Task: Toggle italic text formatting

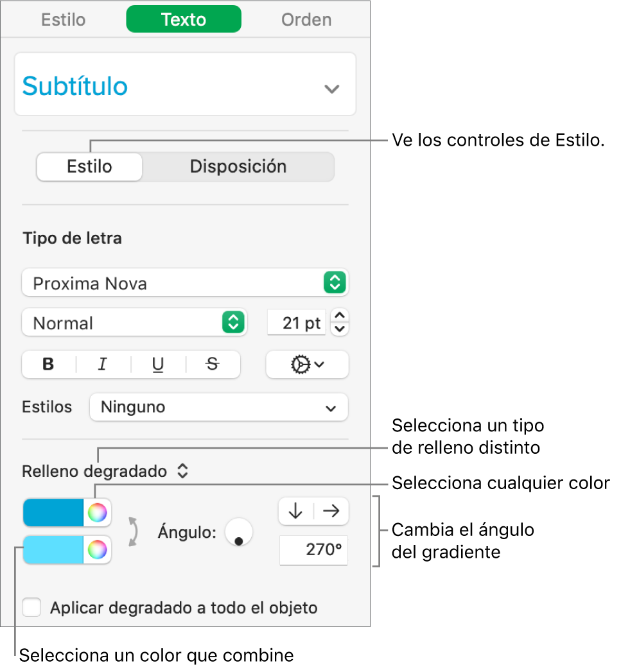Action: [103, 365]
